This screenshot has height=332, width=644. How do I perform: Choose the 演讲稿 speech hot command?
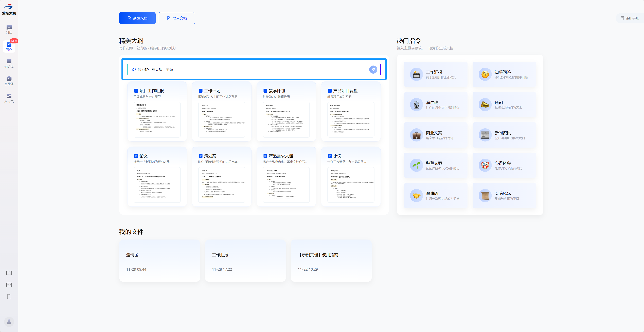pyautogui.click(x=436, y=105)
